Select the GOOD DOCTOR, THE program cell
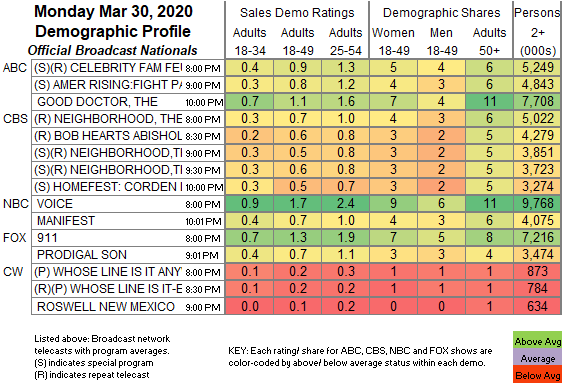 coord(128,102)
